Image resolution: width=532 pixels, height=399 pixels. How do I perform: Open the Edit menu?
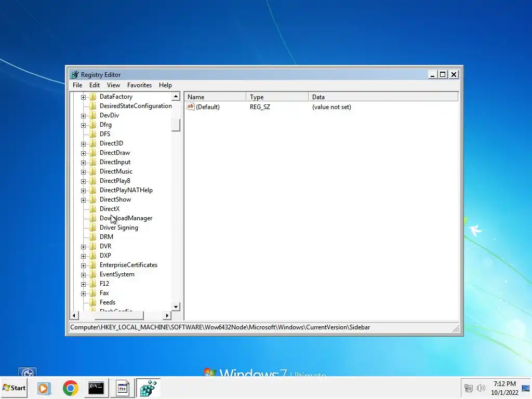(95, 85)
